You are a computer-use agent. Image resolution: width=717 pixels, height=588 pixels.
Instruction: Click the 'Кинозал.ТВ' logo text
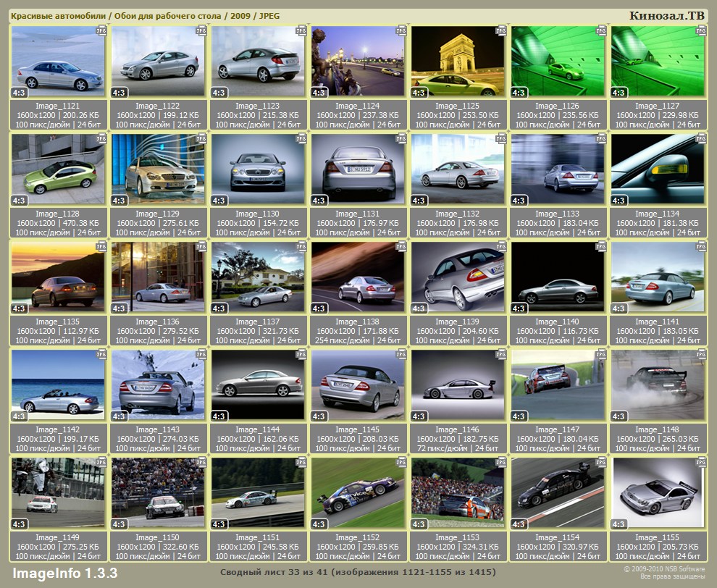click(x=667, y=15)
